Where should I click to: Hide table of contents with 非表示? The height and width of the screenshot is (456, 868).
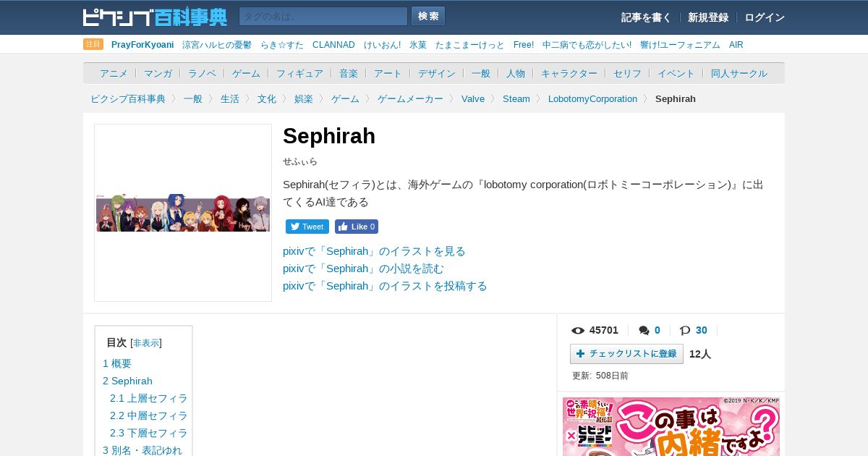(146, 343)
